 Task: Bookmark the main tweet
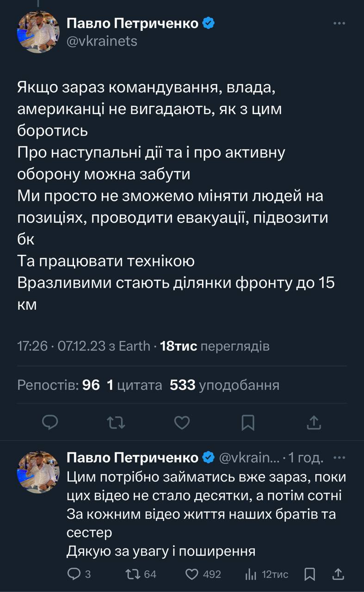[248, 422]
